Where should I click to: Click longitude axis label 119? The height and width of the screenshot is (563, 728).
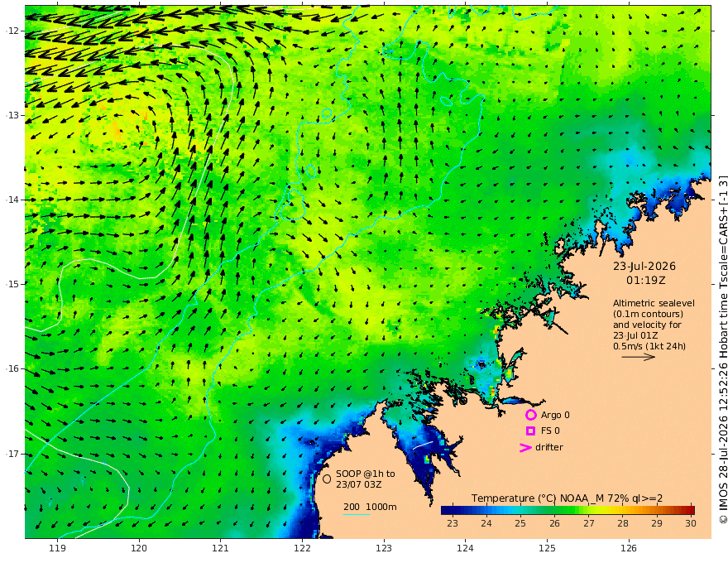pyautogui.click(x=58, y=548)
